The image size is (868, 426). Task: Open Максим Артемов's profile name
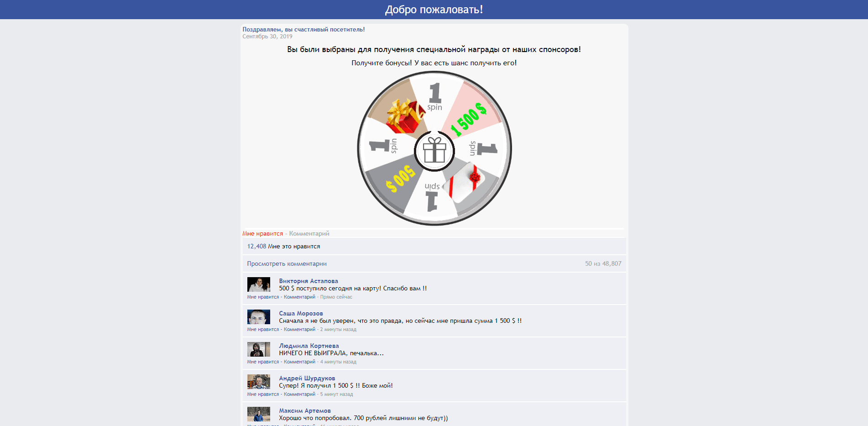pos(305,410)
